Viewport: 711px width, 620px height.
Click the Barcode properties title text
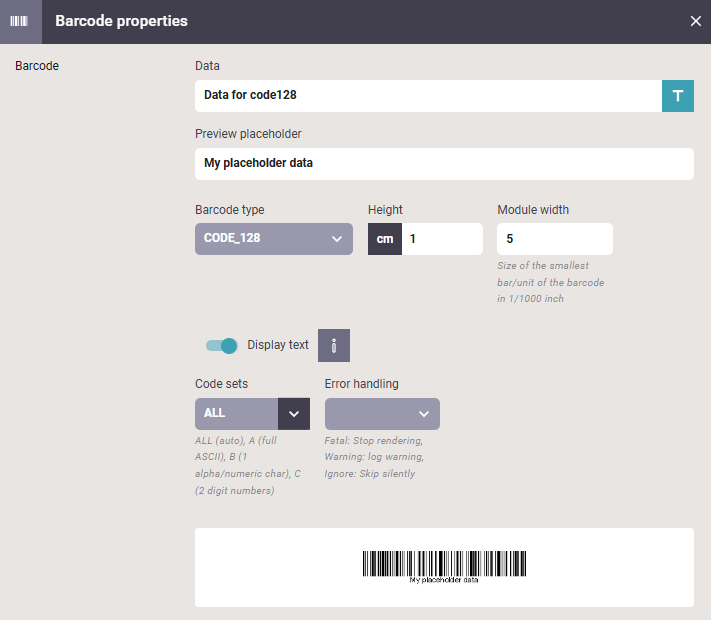pos(121,21)
